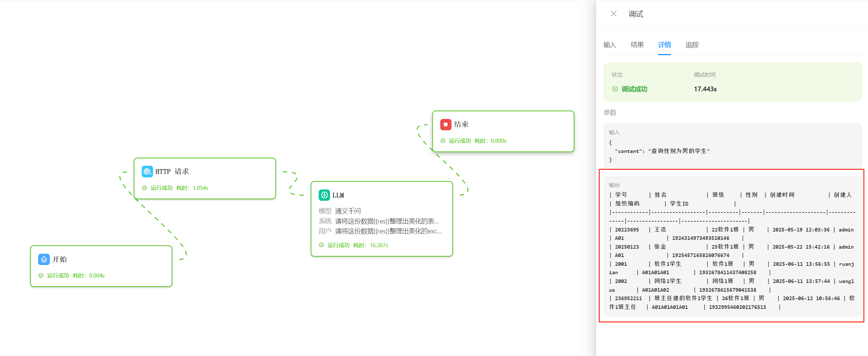Viewport: 868px width, 356px height.
Task: Select the LLM node card
Action: [x=381, y=218]
